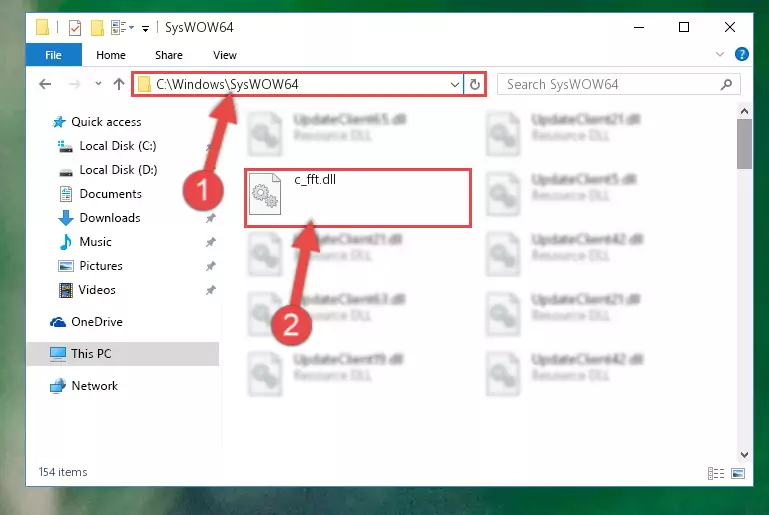Click the Downloads blue arrow icon
The height and width of the screenshot is (515, 769).
[x=66, y=218]
